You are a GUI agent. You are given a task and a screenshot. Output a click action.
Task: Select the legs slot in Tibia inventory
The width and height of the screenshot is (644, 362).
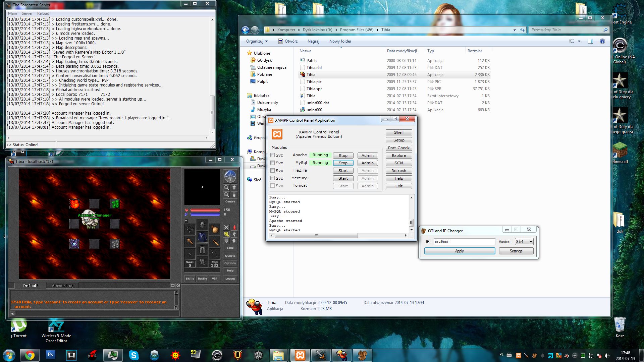click(x=202, y=249)
